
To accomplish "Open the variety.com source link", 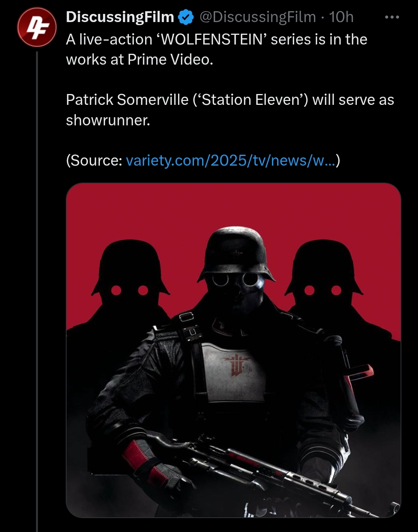I will (231, 160).
